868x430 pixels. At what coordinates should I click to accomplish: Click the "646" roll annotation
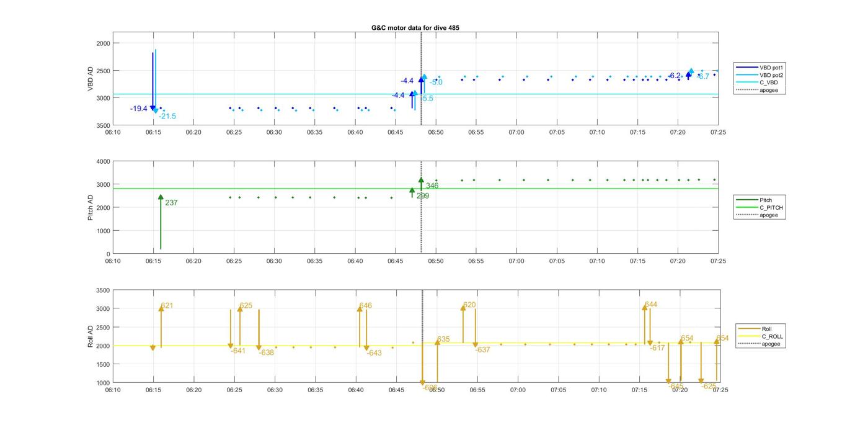pos(366,305)
